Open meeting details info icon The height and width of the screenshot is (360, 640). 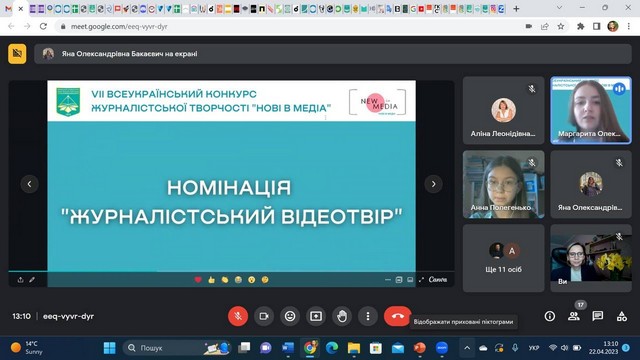[550, 316]
